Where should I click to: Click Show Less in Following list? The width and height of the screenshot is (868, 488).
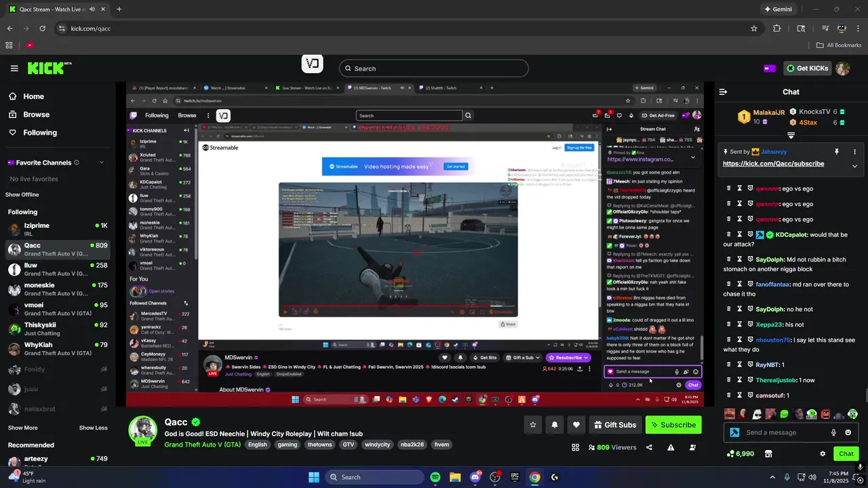93,428
